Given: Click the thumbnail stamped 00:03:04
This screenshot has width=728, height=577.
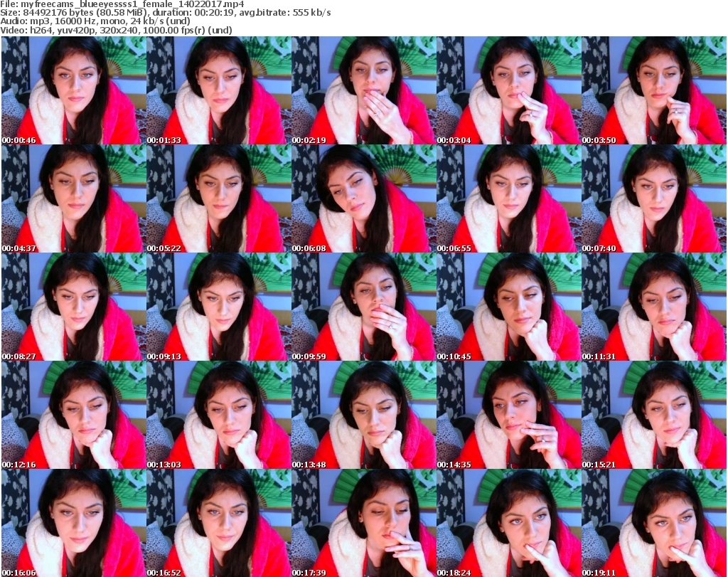Looking at the screenshot, I should pyautogui.click(x=509, y=90).
